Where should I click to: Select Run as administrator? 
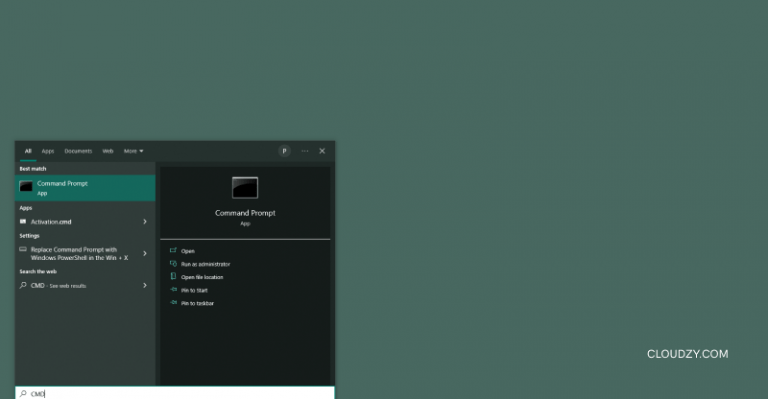point(205,264)
